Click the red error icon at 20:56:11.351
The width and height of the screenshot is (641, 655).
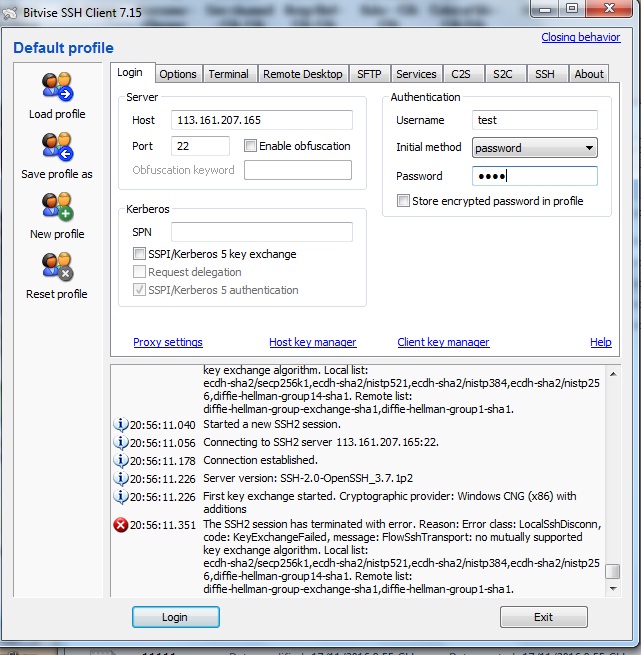(121, 525)
